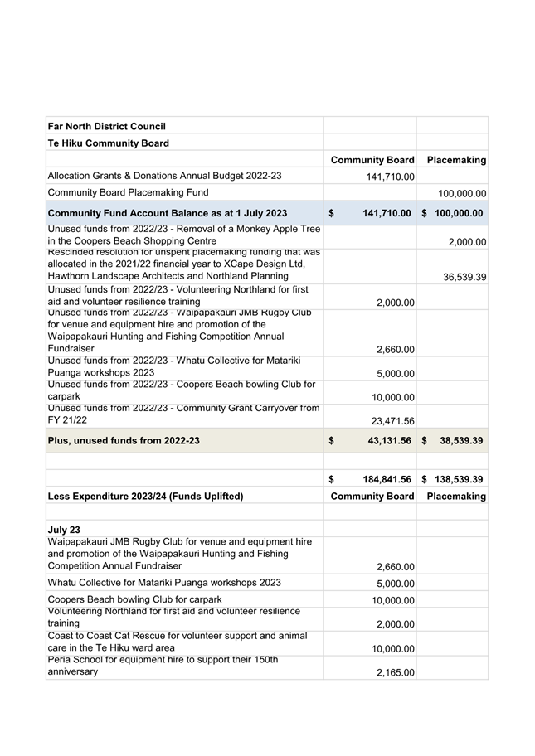This screenshot has height=756, width=535.
Task: Click the July 23 section label
Action: click(x=64, y=530)
